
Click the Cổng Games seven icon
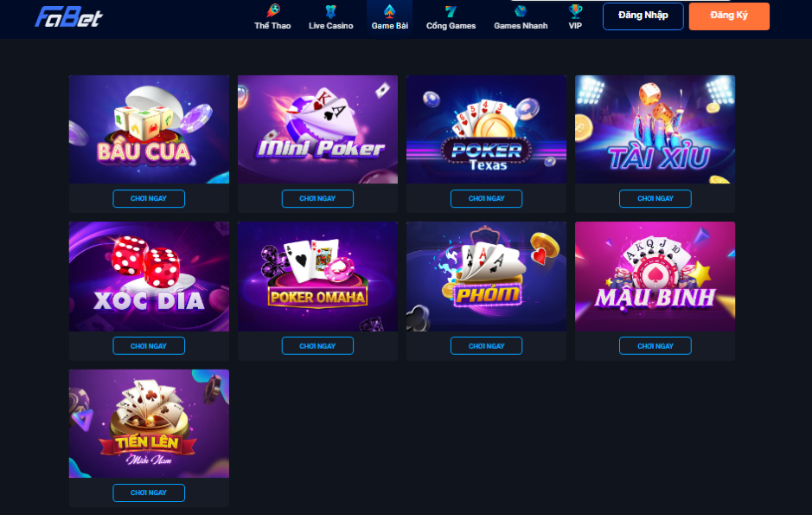pyautogui.click(x=451, y=11)
